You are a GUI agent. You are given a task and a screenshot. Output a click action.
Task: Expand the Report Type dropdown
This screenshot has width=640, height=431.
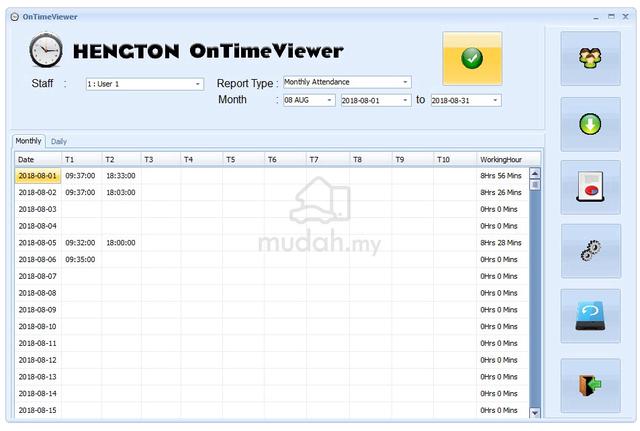pyautogui.click(x=347, y=82)
